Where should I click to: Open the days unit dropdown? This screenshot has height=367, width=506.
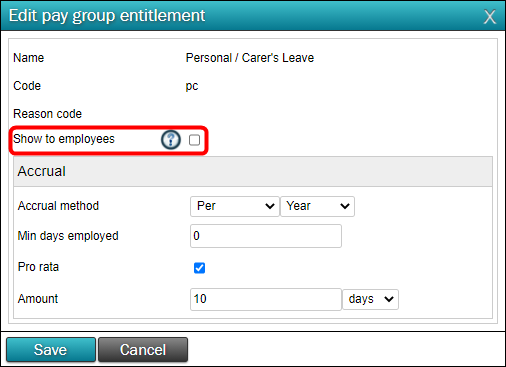pyautogui.click(x=370, y=299)
